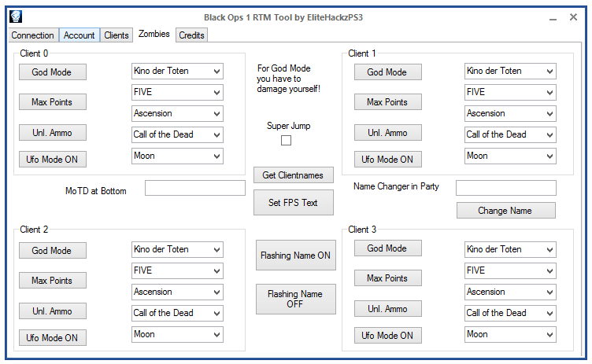Click Unl. Ammo for Client 1
The height and width of the screenshot is (364, 592).
388,132
